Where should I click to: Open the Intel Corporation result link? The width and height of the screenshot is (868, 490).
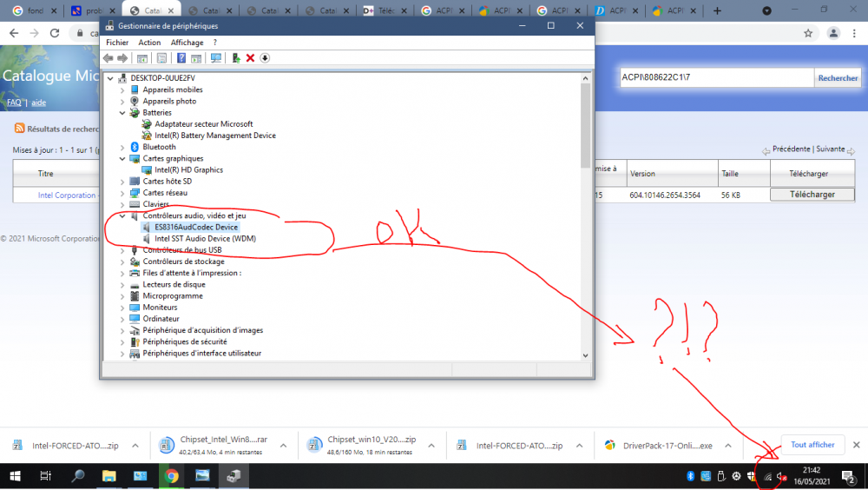[x=67, y=195]
